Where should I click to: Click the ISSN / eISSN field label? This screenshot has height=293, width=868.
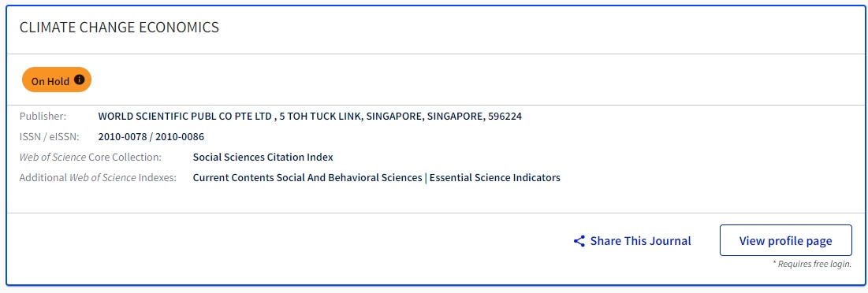[x=49, y=136]
